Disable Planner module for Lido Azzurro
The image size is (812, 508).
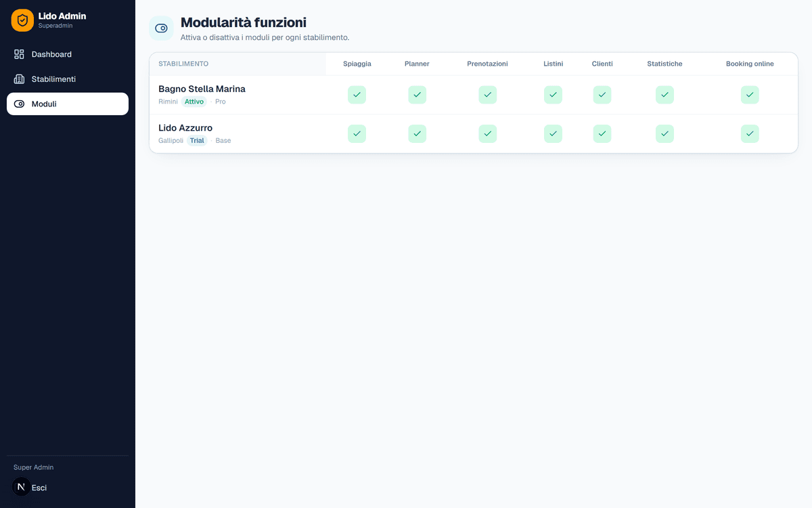417,133
